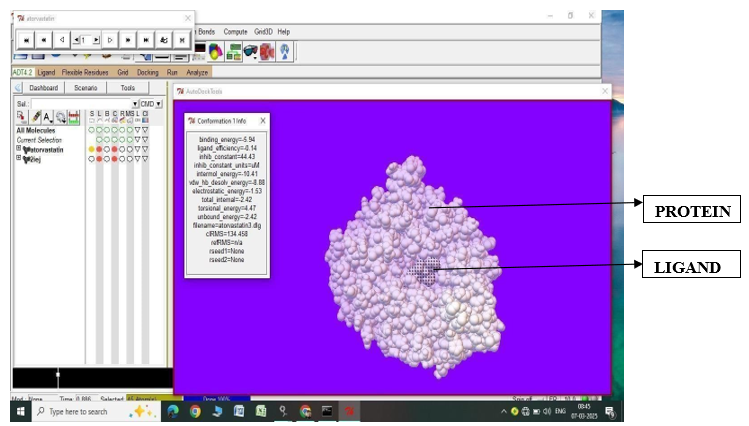Open the Analyze menu in ADT bar
This screenshot has height=426, width=749.
point(197,72)
